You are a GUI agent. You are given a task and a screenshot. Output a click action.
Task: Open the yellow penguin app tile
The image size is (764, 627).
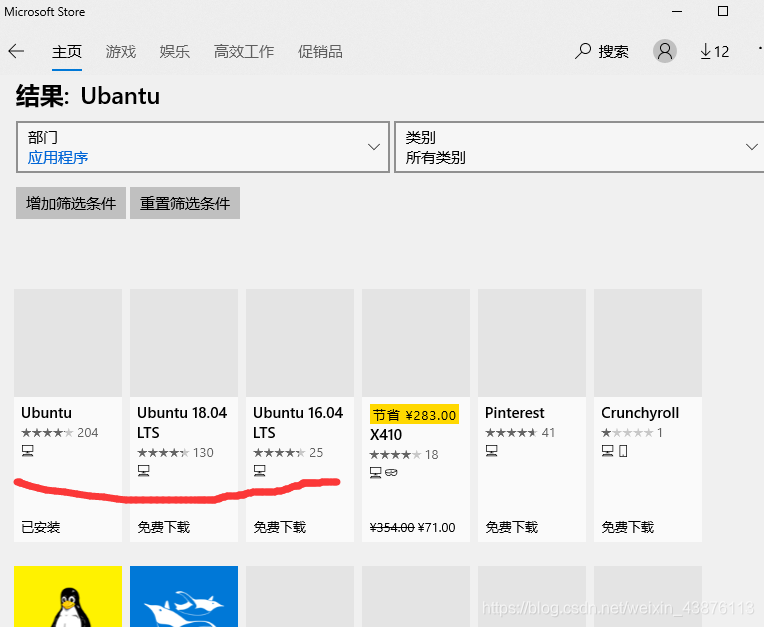tap(68, 596)
